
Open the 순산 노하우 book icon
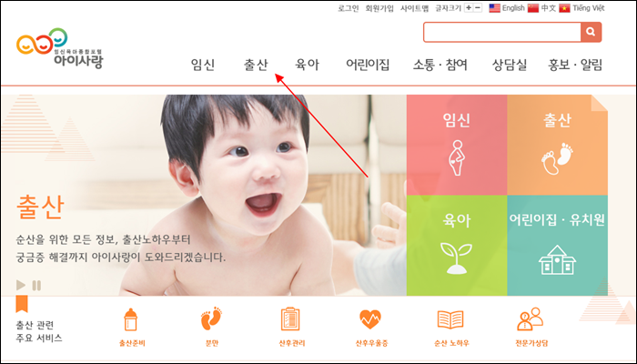point(450,319)
